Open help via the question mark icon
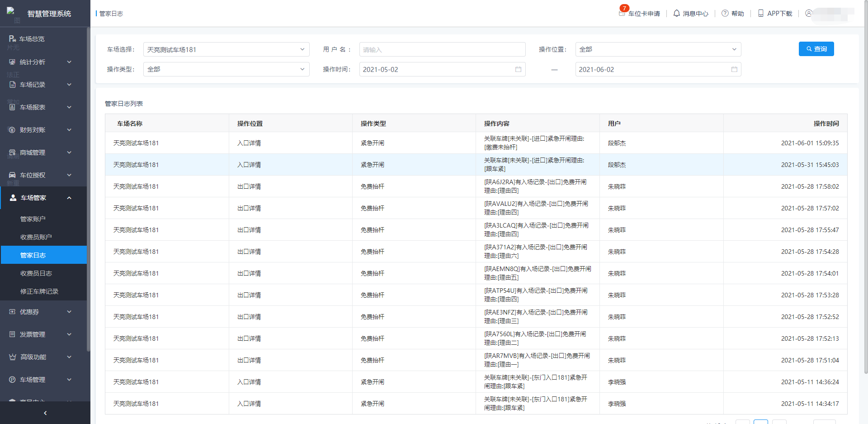This screenshot has height=424, width=868. 725,14
